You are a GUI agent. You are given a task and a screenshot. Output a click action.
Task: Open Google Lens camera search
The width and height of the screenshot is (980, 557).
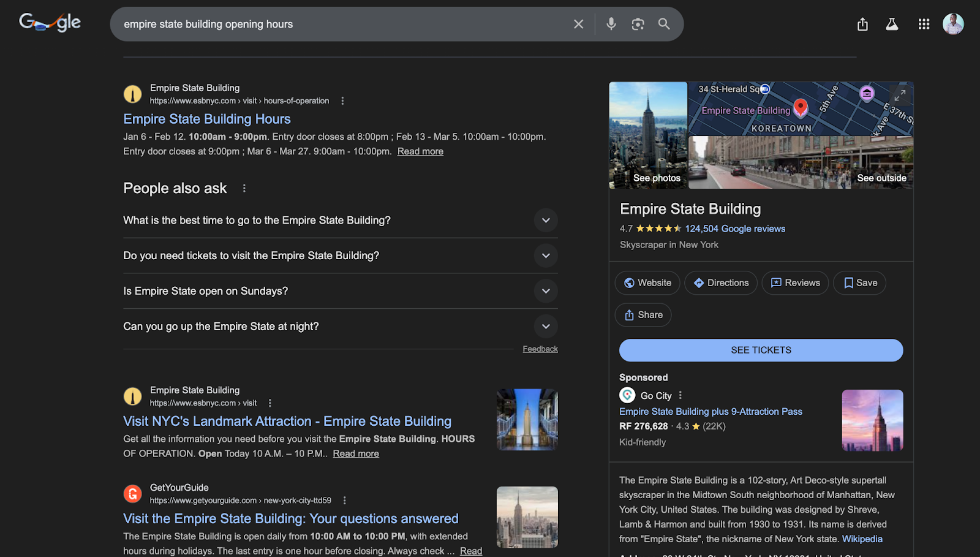638,24
